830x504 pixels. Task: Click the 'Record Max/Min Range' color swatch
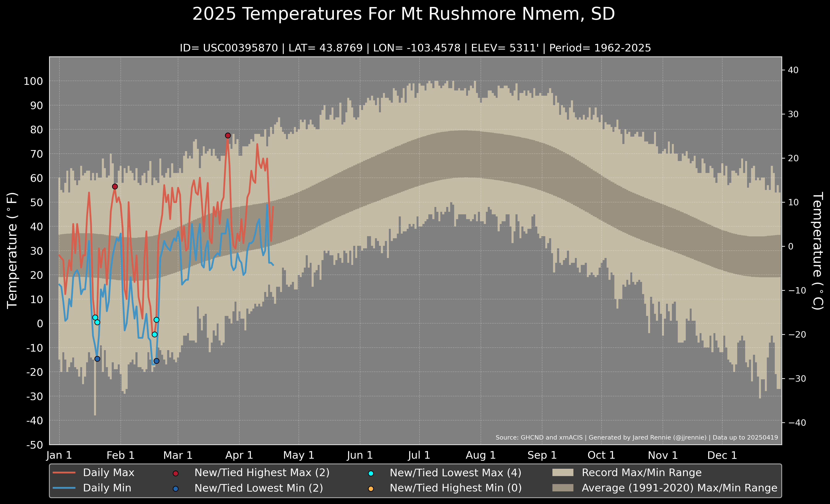click(x=563, y=473)
